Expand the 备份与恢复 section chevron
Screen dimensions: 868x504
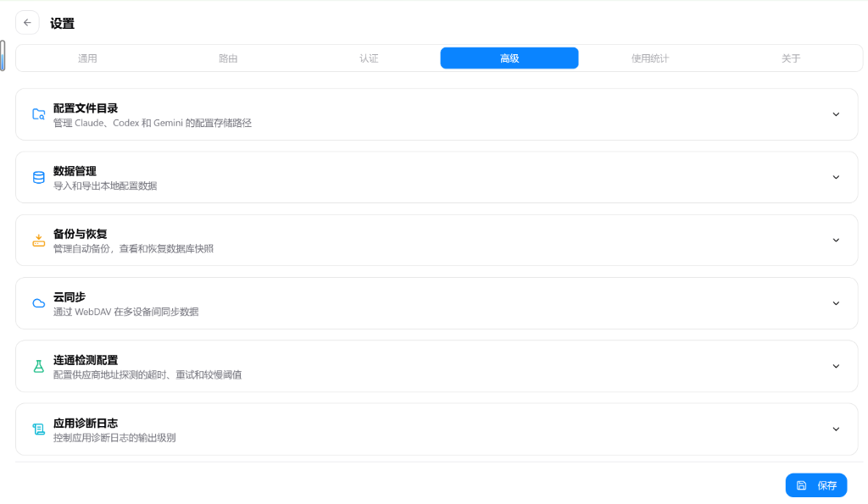coord(836,240)
